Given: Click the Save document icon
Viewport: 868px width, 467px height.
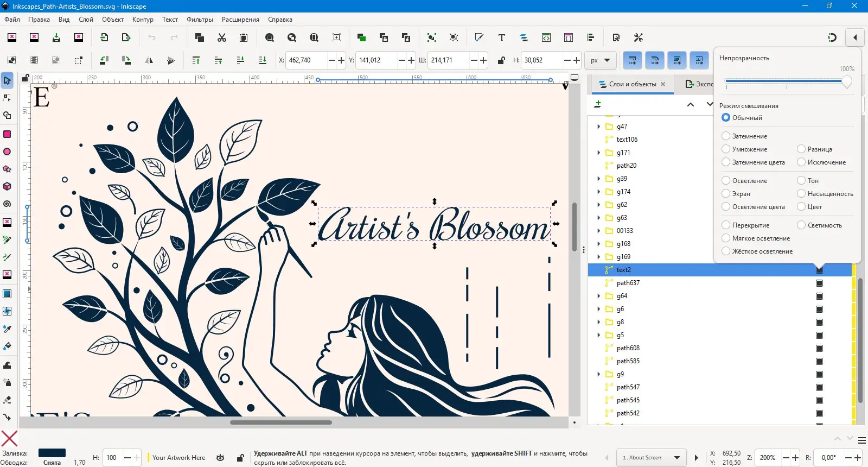Looking at the screenshot, I should pos(56,37).
